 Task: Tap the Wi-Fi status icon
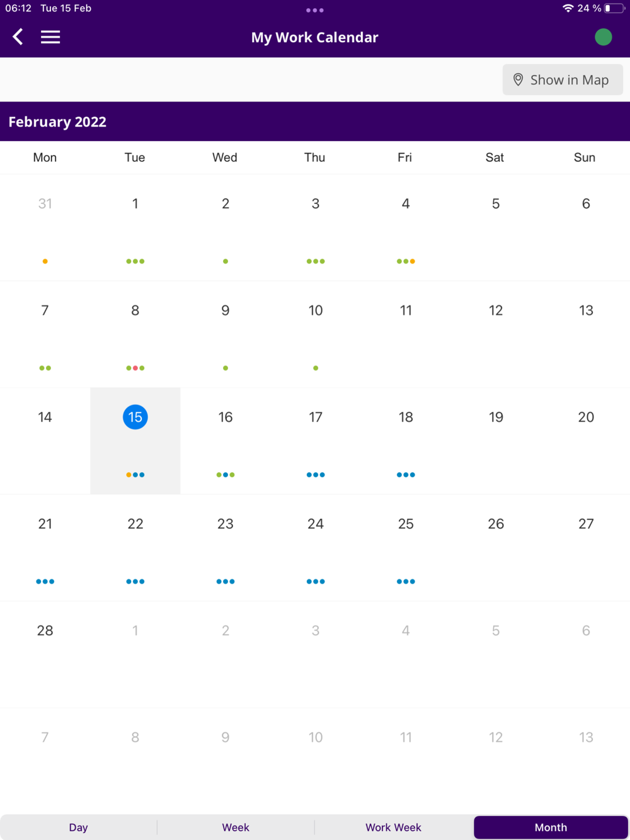pos(568,8)
